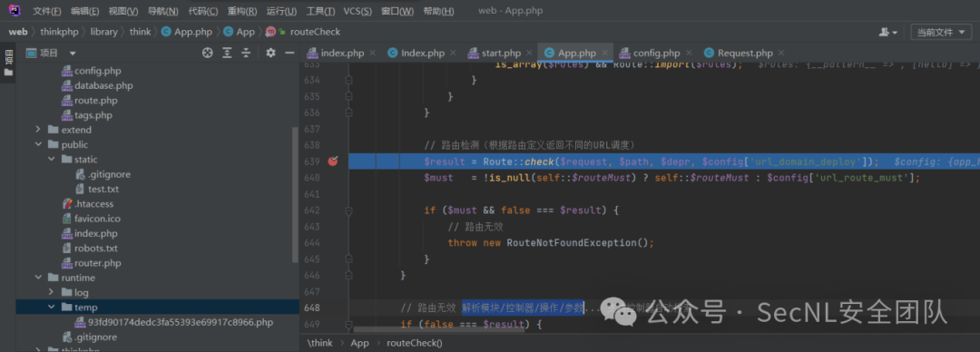Open the 工具(T) menu
Image resolution: width=980 pixels, height=352 pixels.
320,11
